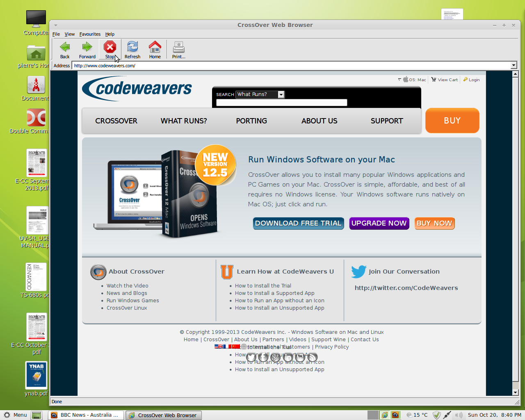
Task: Click in the site search text field
Action: point(282,103)
